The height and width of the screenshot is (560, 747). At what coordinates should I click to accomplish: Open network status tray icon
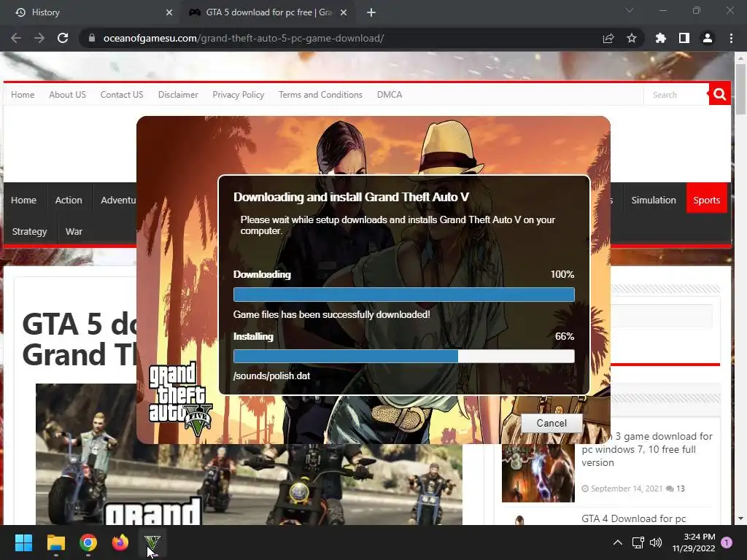pyautogui.click(x=638, y=542)
